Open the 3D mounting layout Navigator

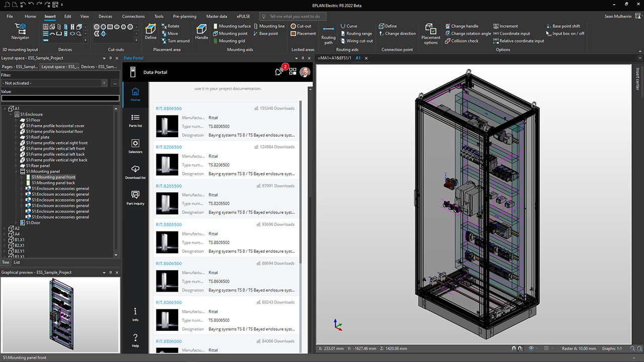(20, 31)
